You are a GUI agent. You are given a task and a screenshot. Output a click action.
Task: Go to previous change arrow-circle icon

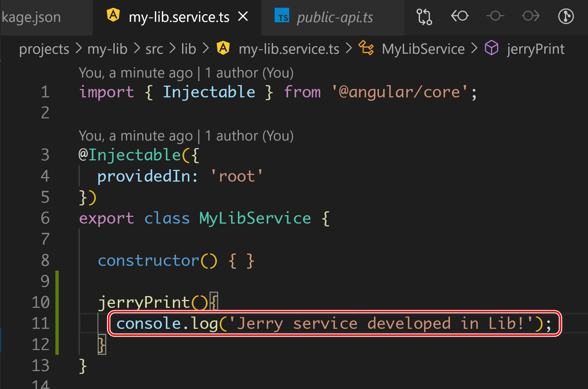point(460,16)
